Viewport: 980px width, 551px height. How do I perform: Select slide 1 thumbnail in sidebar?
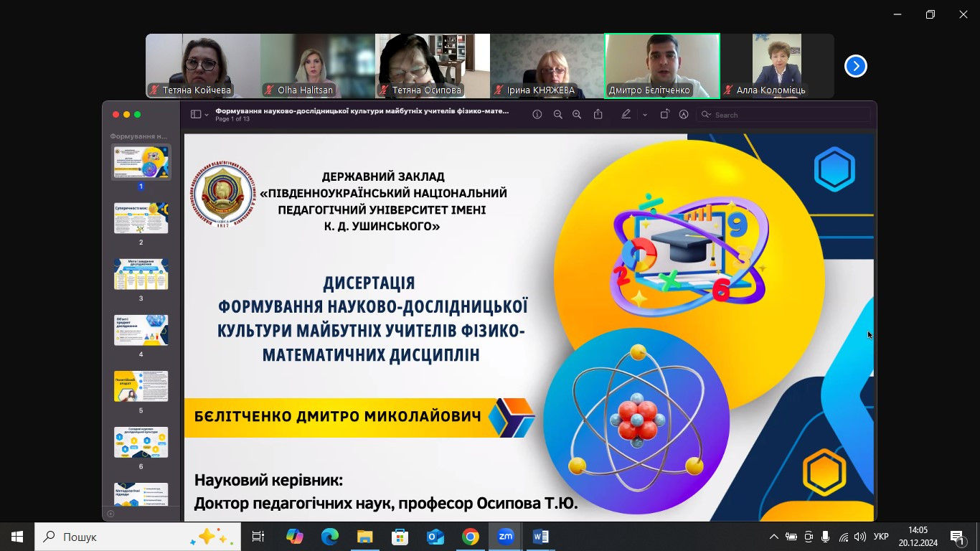(x=141, y=162)
